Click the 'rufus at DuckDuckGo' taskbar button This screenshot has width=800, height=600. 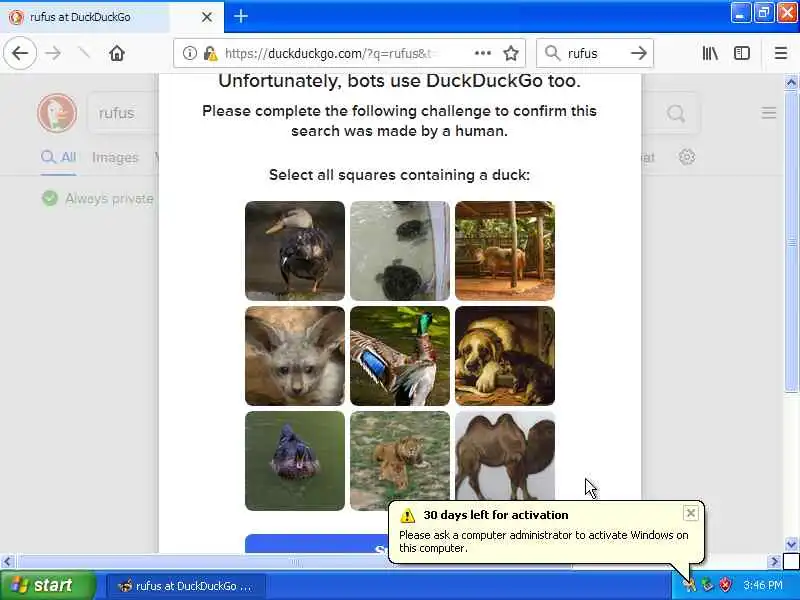(186, 586)
